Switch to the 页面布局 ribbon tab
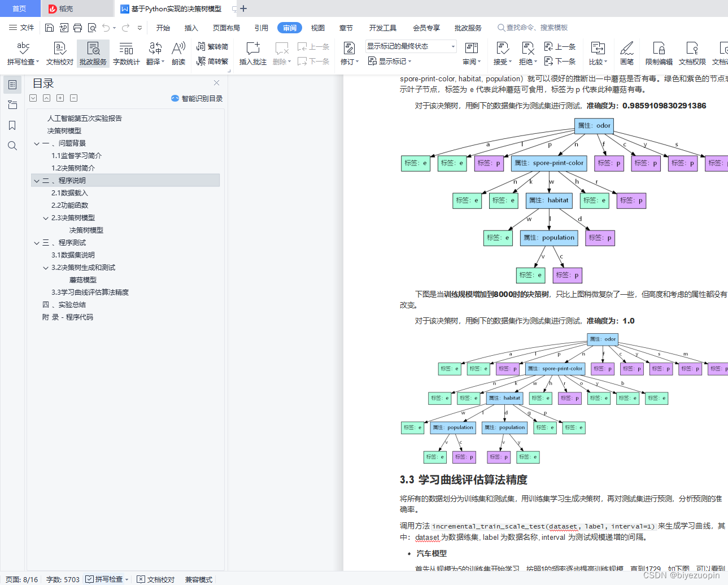The width and height of the screenshot is (728, 585). click(226, 28)
